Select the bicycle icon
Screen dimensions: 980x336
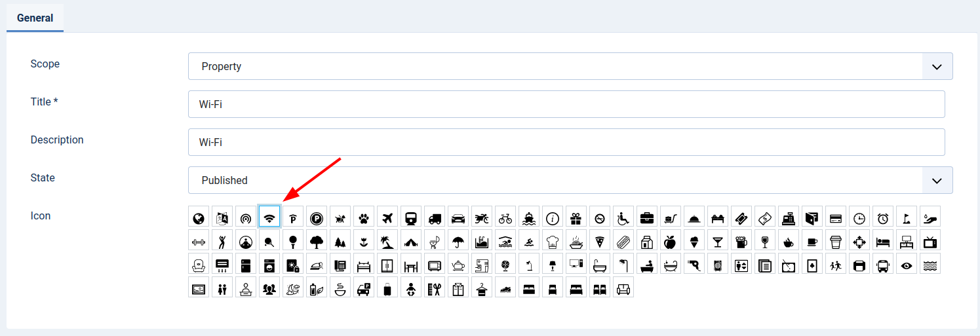coord(505,217)
